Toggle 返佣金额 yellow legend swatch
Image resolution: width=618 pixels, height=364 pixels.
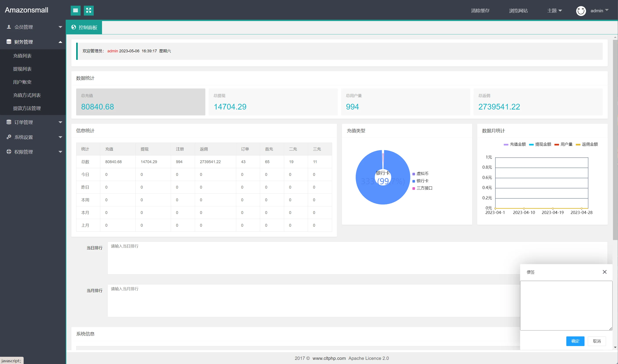[578, 145]
